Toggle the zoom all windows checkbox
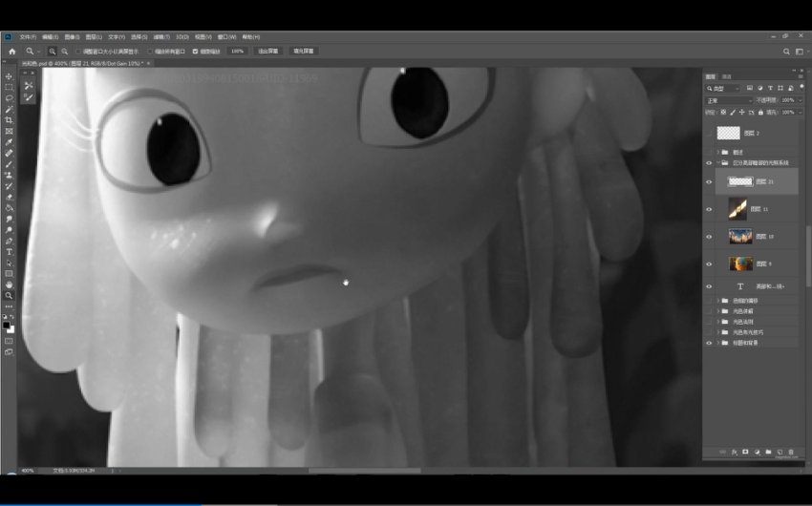Screen dimensions: 812x506 click(x=150, y=52)
